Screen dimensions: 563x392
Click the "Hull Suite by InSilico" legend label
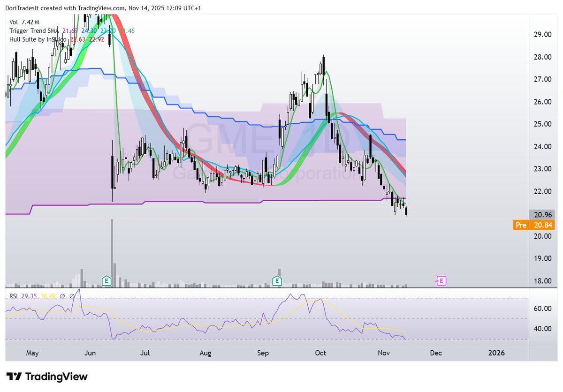(38, 39)
